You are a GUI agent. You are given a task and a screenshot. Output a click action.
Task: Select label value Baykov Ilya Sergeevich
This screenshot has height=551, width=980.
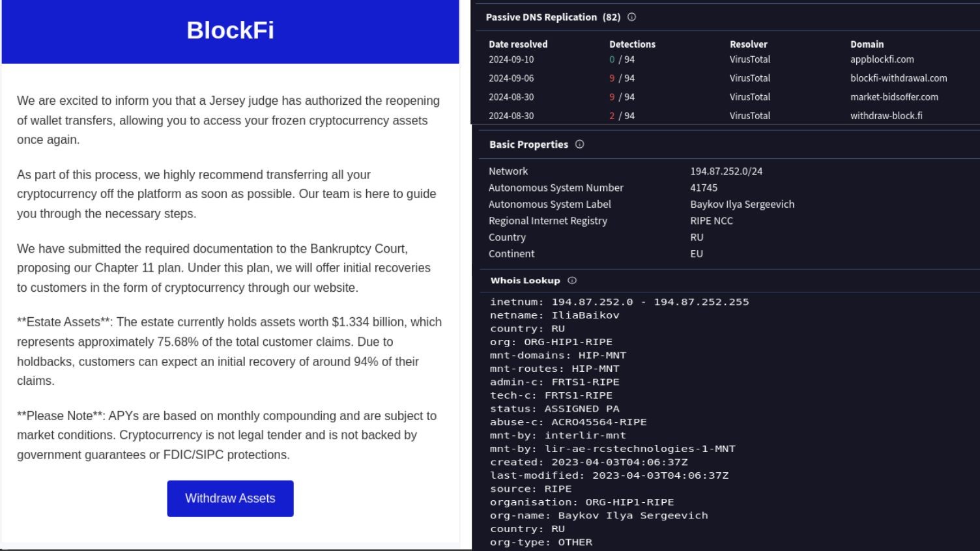742,205
